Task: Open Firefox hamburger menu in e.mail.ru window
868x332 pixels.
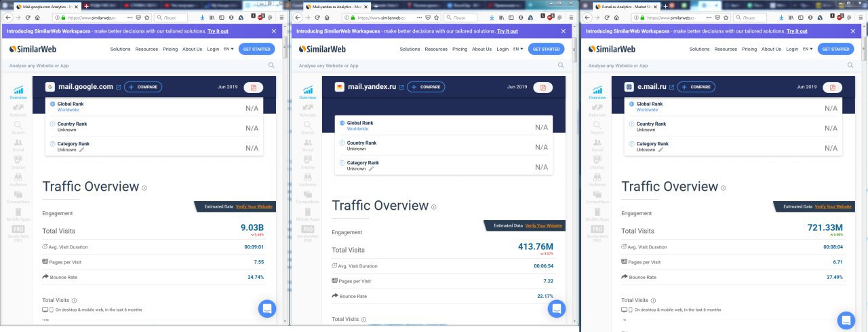Action: [861, 17]
